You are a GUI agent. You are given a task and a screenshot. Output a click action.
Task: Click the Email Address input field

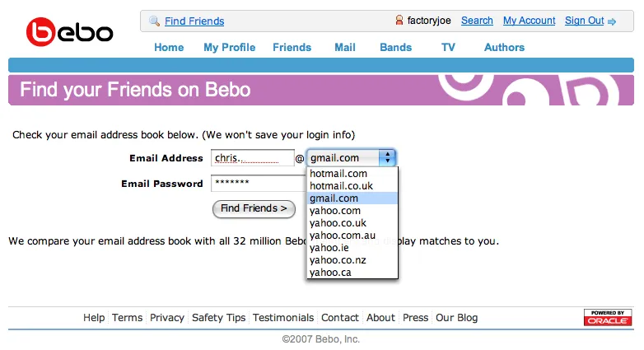[x=252, y=158]
